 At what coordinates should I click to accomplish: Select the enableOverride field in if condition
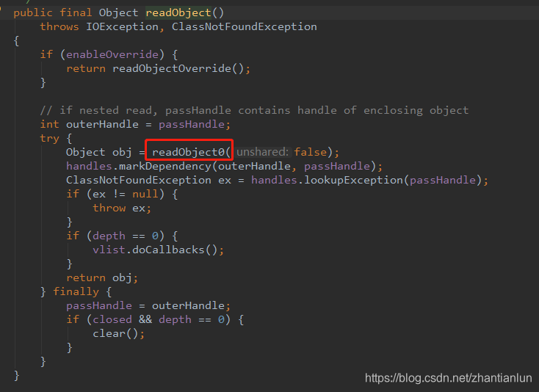tap(112, 54)
